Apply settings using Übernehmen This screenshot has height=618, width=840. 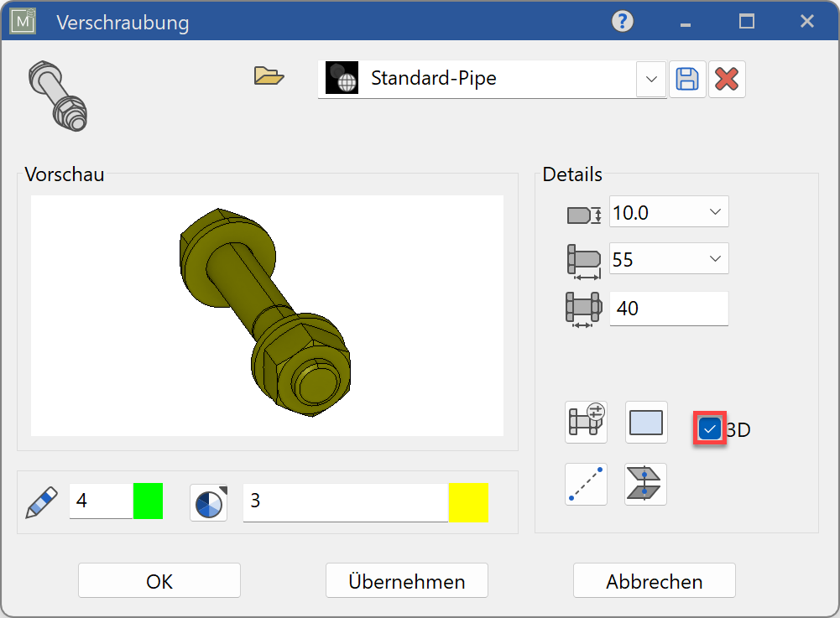406,580
